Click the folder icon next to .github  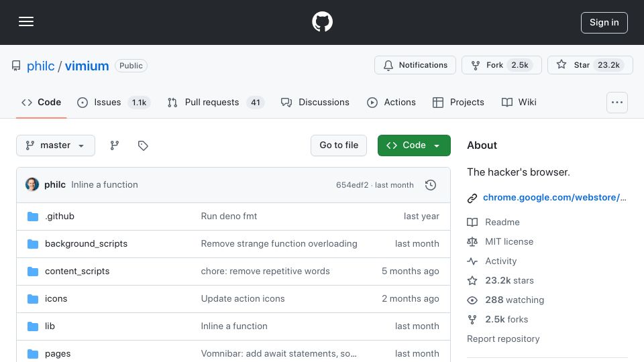[32, 217]
